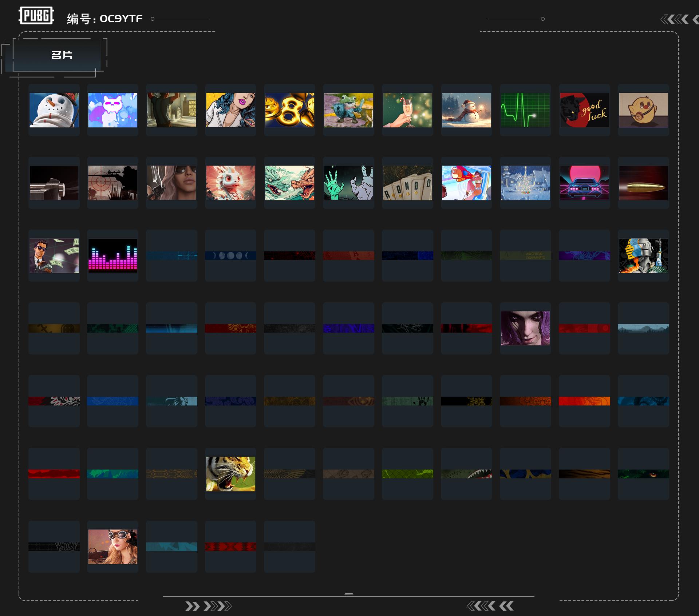Select the snowy Christmas village nameplate
The height and width of the screenshot is (616, 699).
[x=525, y=183]
